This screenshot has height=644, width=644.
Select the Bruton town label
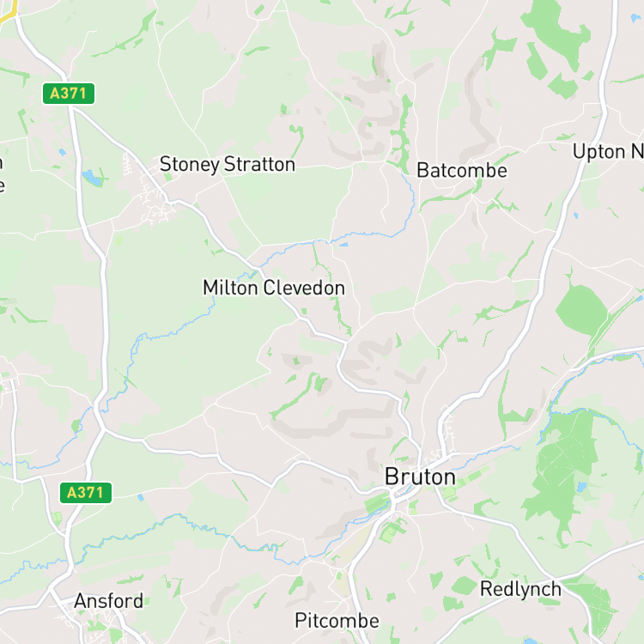pos(420,477)
